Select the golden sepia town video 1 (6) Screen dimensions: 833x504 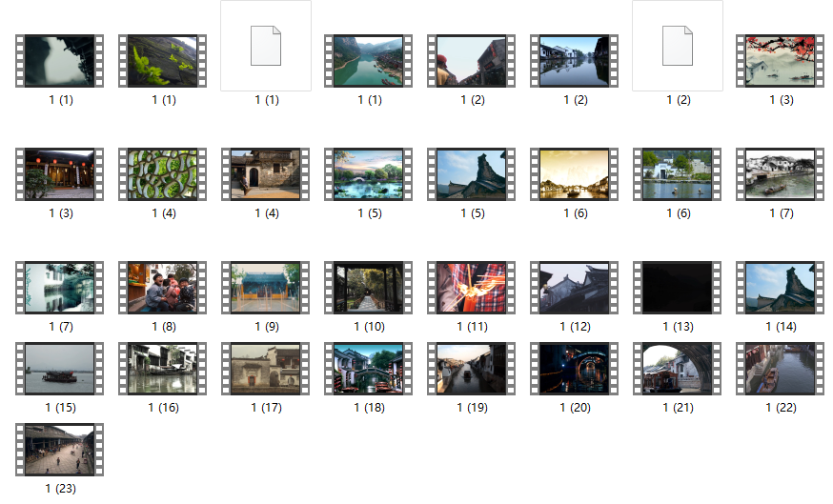pyautogui.click(x=575, y=174)
